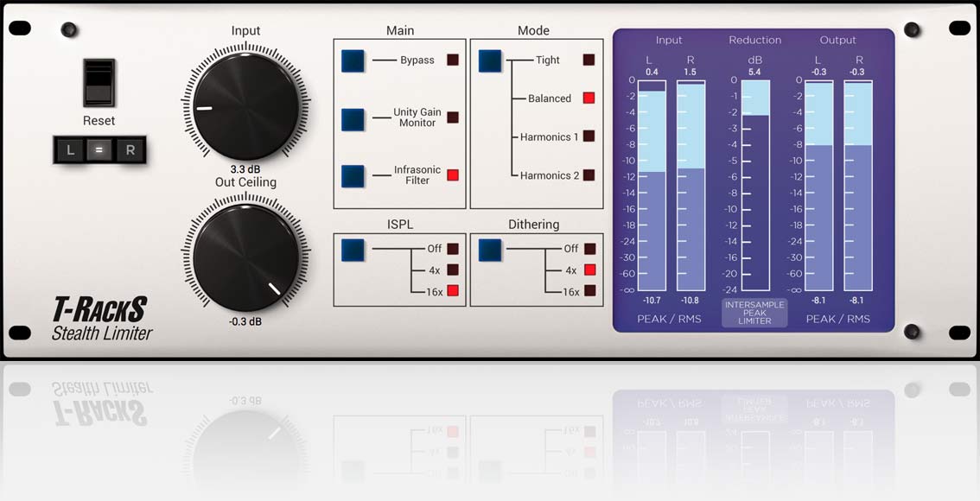
Task: Enable the Infrasonic Filter button
Action: click(352, 174)
